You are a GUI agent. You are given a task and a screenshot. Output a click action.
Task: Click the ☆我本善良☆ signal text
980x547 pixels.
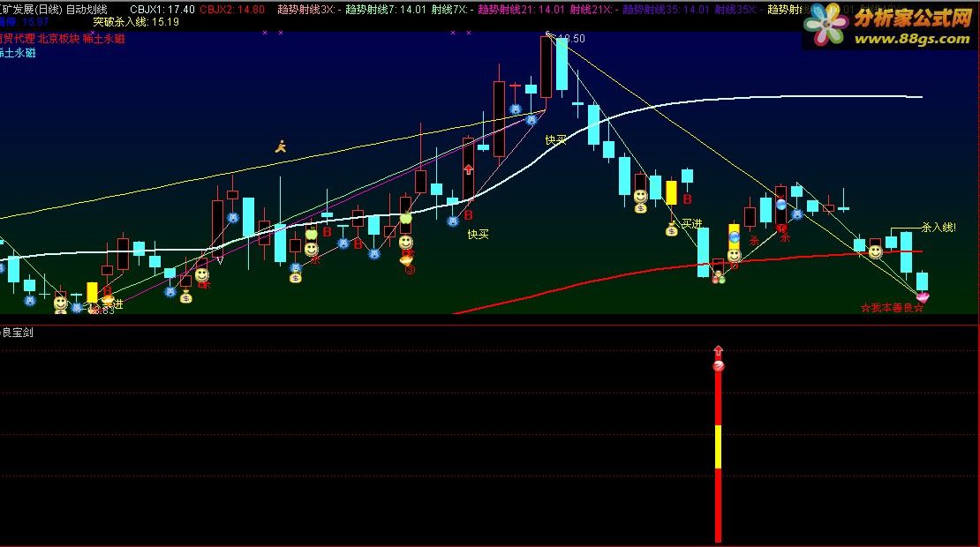click(891, 308)
